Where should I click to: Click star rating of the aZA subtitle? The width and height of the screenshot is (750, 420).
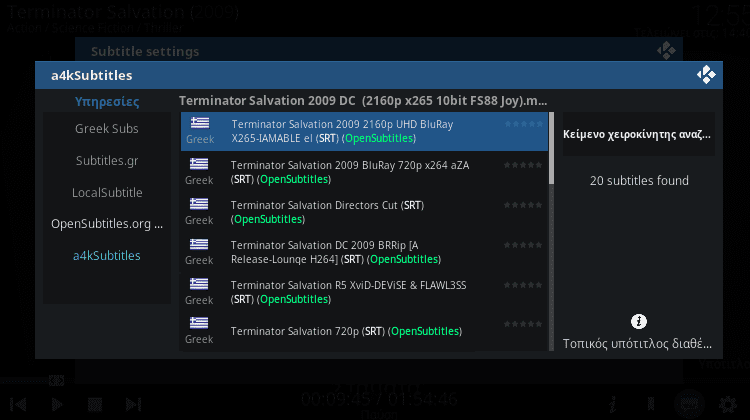[x=523, y=165]
